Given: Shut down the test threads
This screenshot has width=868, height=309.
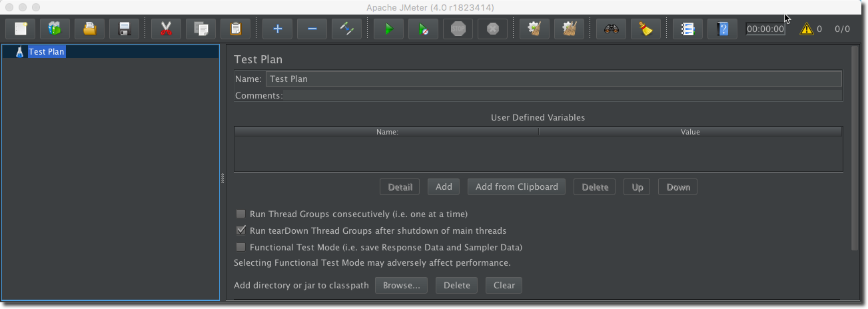Looking at the screenshot, I should [492, 29].
